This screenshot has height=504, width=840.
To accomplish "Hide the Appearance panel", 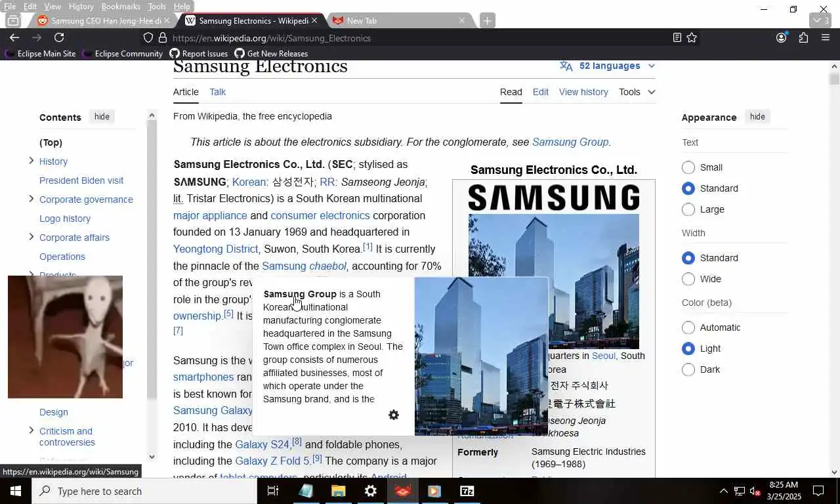I will pos(757,117).
